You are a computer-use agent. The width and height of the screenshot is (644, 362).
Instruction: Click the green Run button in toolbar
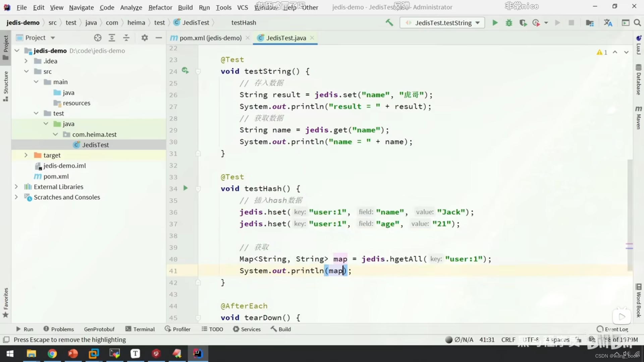click(495, 23)
